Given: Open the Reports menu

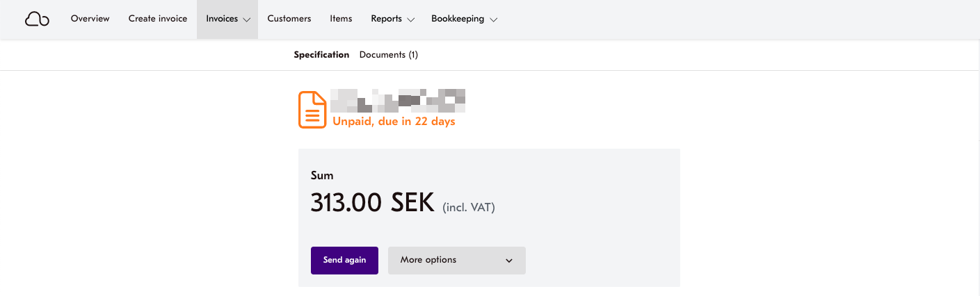Looking at the screenshot, I should click(x=393, y=19).
